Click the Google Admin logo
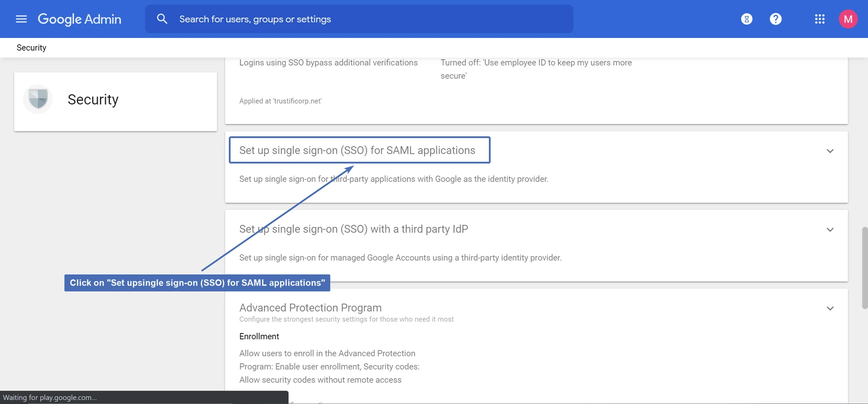 (x=80, y=19)
